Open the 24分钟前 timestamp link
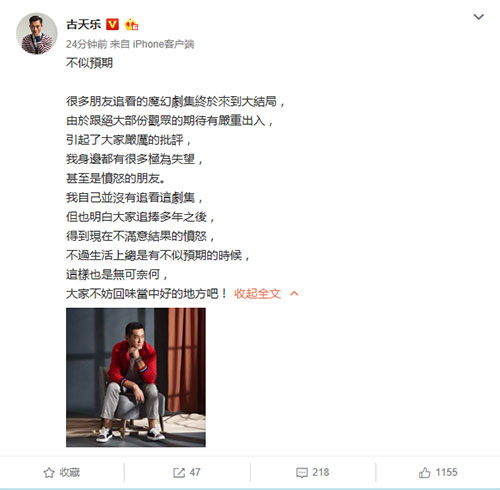The width and height of the screenshot is (500, 490). pos(87,44)
